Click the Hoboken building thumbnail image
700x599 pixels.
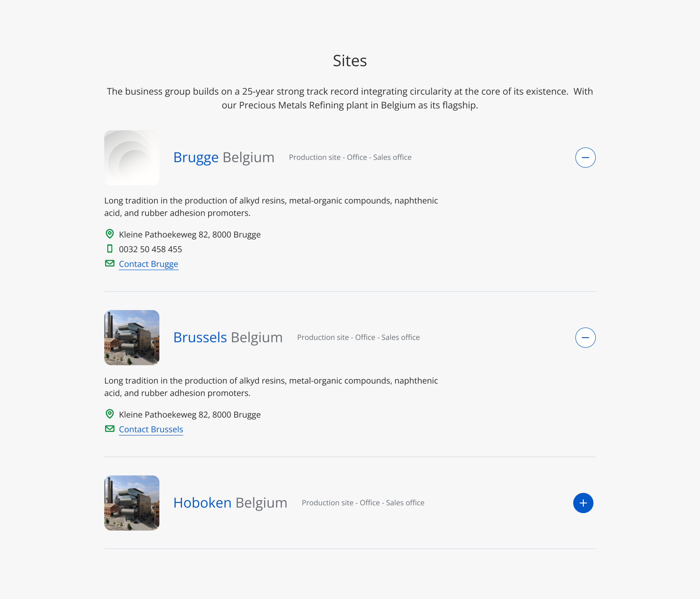132,503
